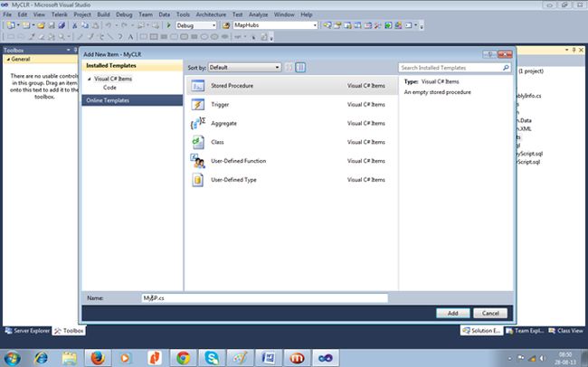Open the Telerik menu
The width and height of the screenshot is (588, 367).
[x=59, y=14]
